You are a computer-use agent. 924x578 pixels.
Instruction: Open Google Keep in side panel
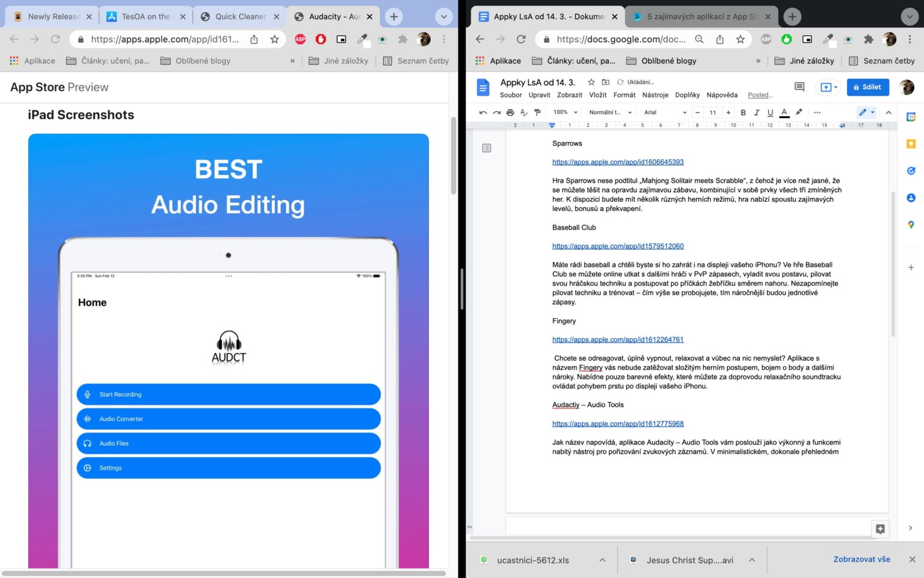pos(911,144)
